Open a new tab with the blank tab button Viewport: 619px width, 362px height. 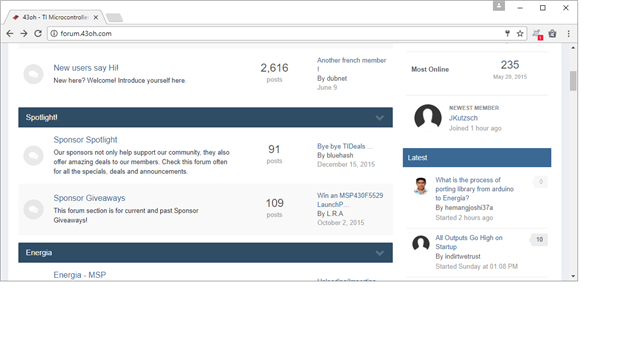[x=114, y=18]
